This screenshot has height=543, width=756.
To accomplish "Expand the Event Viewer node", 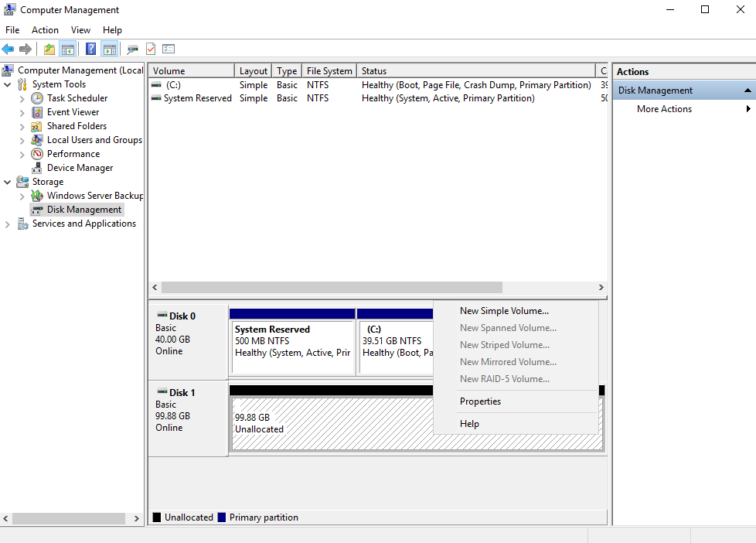I will pyautogui.click(x=22, y=112).
